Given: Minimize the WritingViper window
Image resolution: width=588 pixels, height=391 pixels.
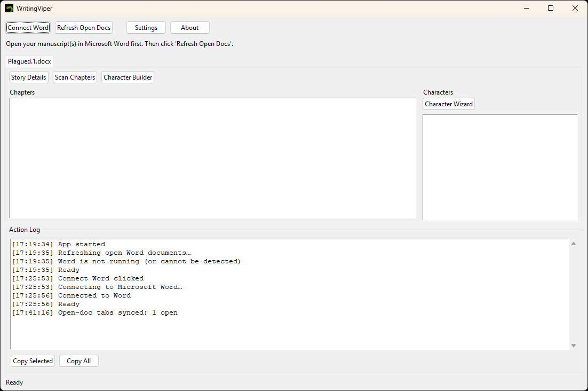Looking at the screenshot, I should (526, 9).
